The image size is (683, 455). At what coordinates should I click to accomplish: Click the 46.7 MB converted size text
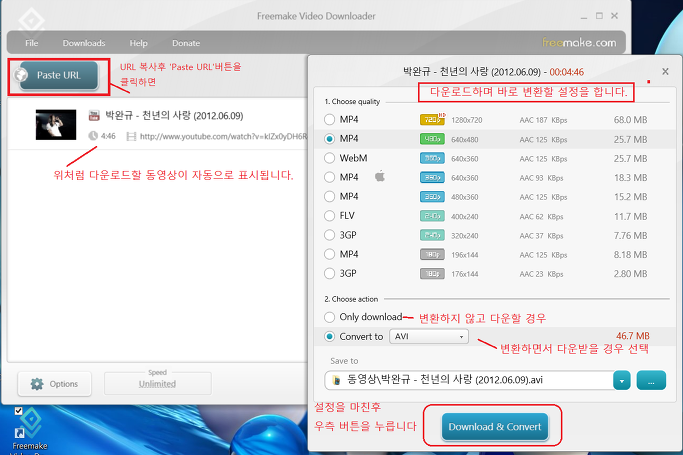click(632, 336)
